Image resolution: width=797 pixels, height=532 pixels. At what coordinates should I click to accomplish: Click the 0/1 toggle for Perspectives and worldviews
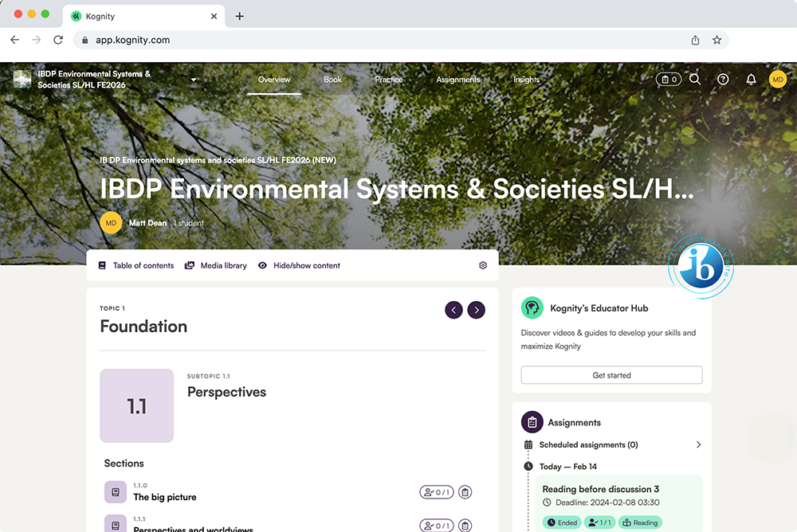coord(436,525)
